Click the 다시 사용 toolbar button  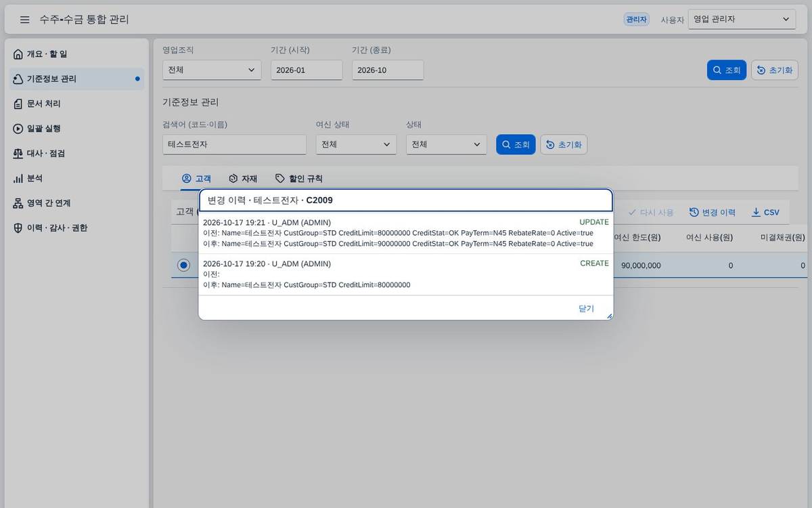(x=651, y=212)
